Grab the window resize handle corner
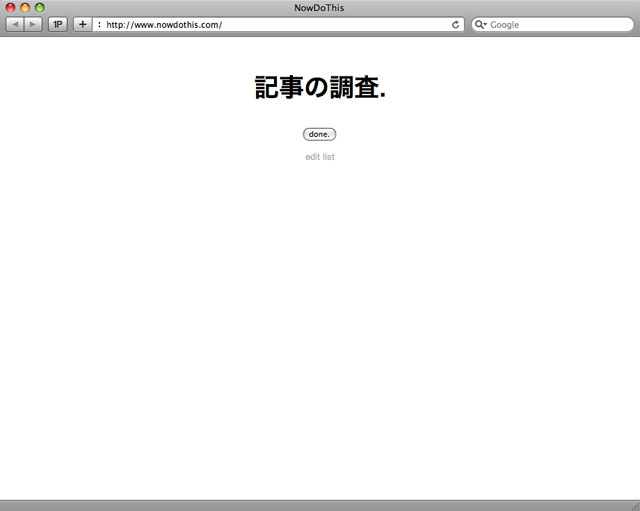Viewport: 640px width, 511px height. point(635,506)
